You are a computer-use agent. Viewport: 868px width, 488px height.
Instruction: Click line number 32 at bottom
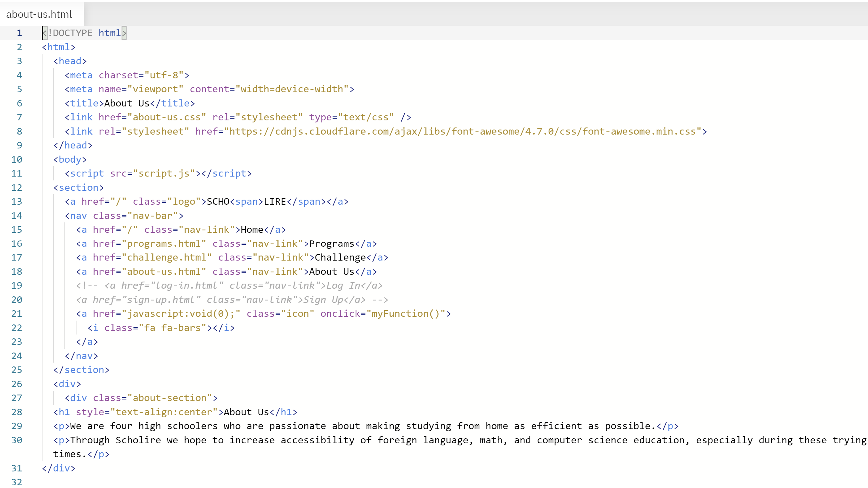pos(17,482)
